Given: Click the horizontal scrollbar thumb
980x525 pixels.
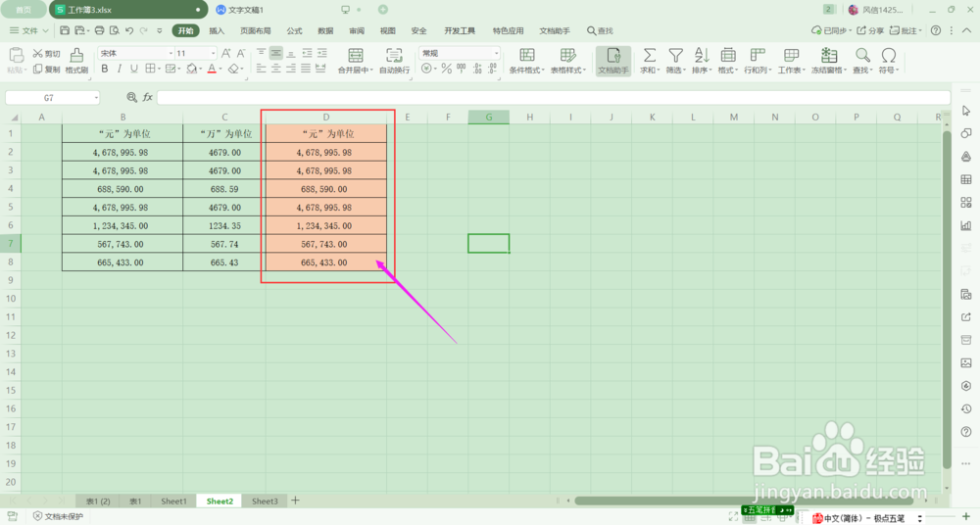Looking at the screenshot, I should [744, 501].
